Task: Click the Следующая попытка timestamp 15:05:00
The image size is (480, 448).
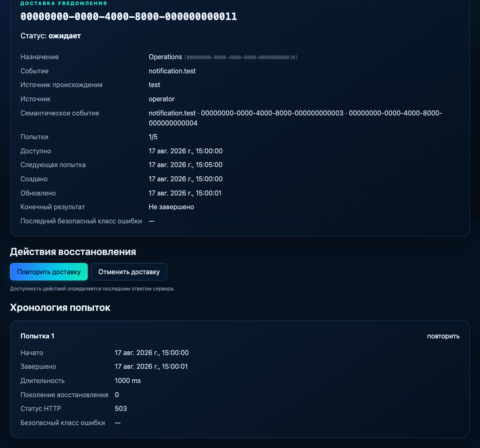Action: pyautogui.click(x=185, y=165)
